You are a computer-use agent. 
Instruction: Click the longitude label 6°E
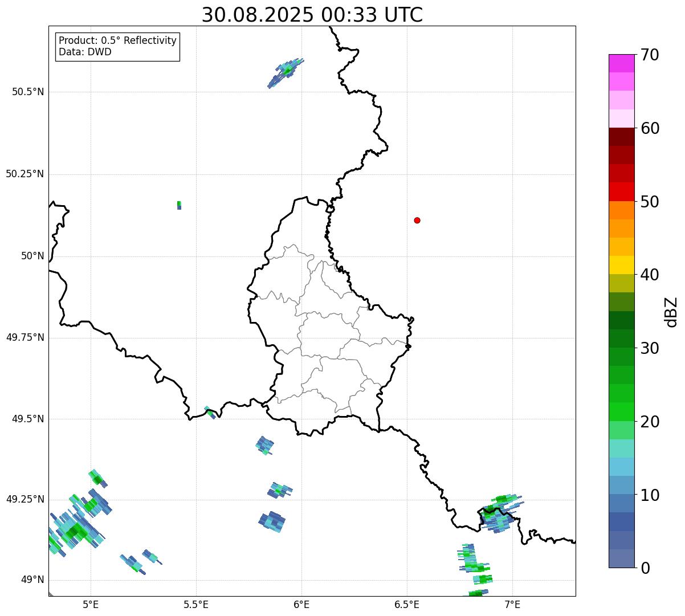click(x=301, y=604)
